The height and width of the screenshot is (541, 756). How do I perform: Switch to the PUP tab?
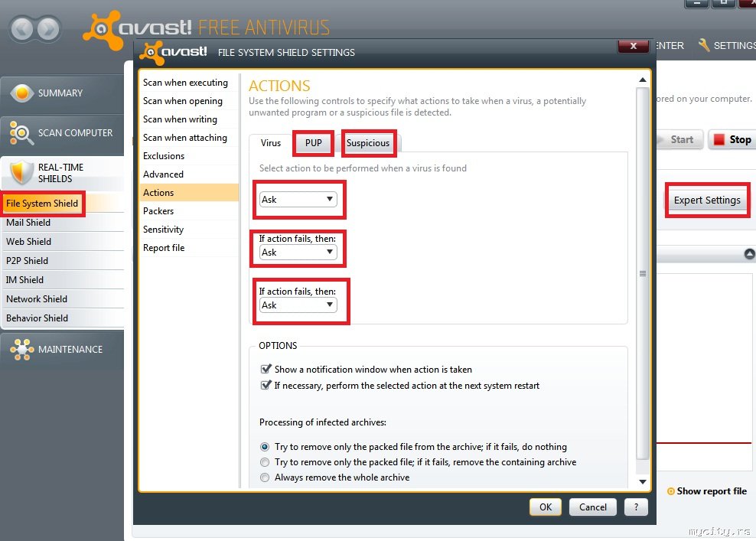tap(314, 143)
